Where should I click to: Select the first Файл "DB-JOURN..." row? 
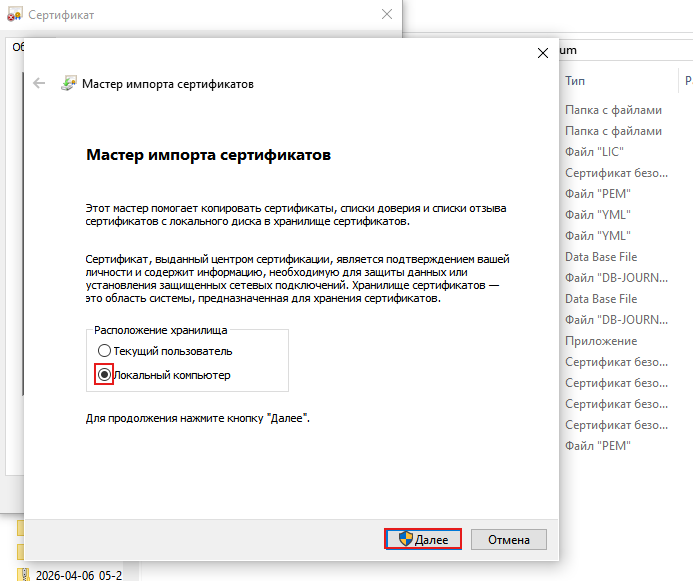pos(617,278)
